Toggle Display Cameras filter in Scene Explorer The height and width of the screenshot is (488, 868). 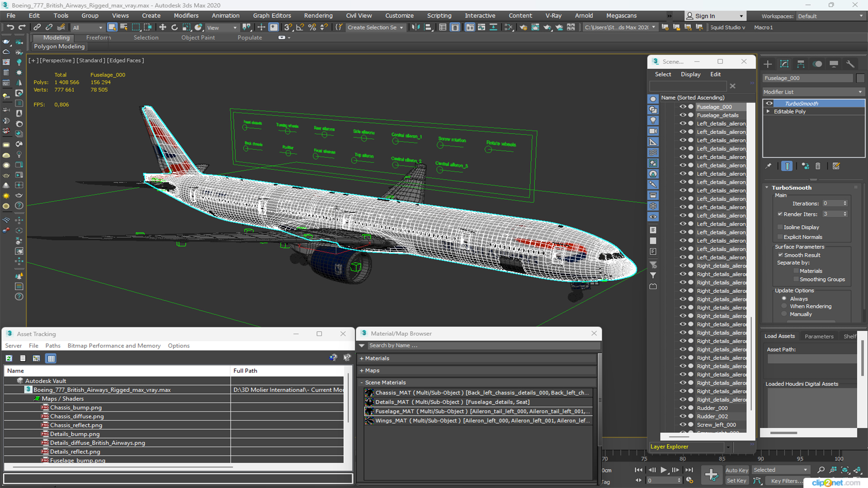[x=653, y=131]
